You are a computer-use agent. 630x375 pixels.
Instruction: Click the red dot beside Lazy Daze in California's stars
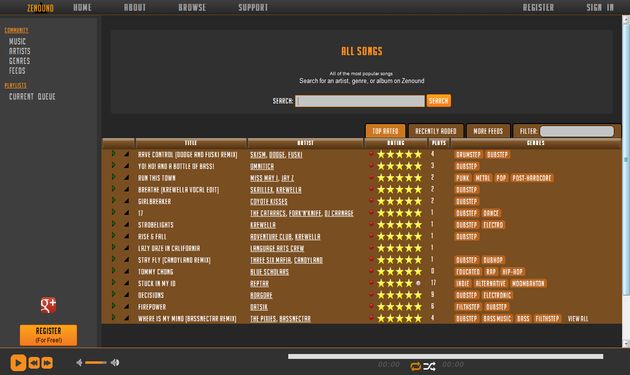[x=371, y=247]
